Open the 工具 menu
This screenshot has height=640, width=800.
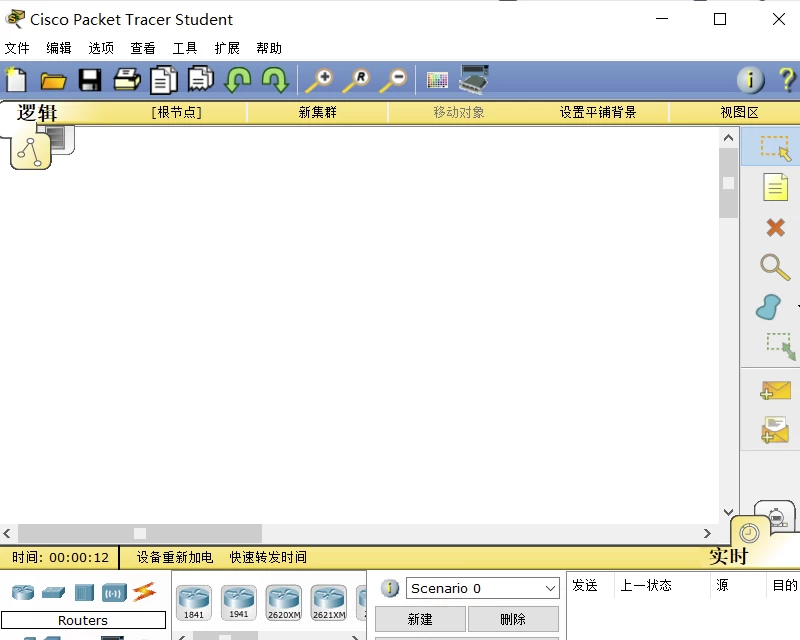click(185, 48)
